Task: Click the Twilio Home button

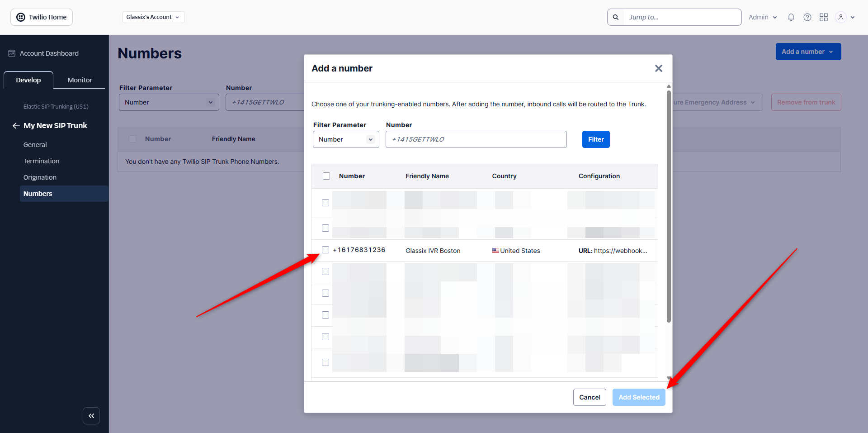Action: pos(42,17)
